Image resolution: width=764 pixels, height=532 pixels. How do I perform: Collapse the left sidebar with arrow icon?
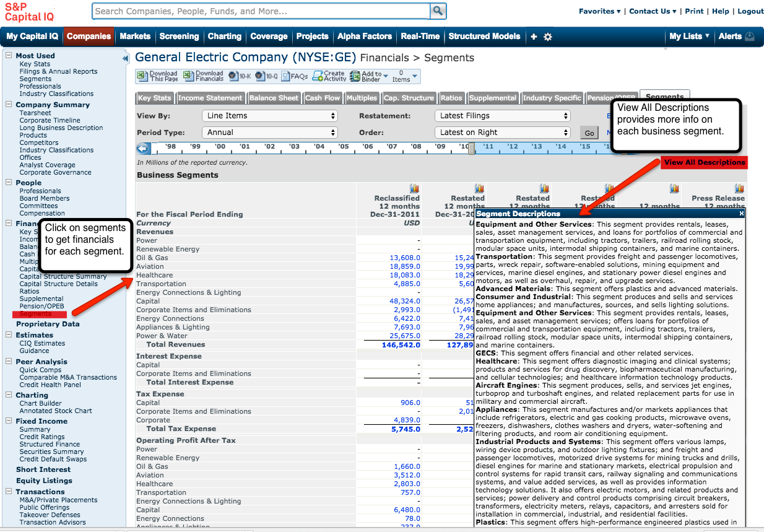point(126,58)
